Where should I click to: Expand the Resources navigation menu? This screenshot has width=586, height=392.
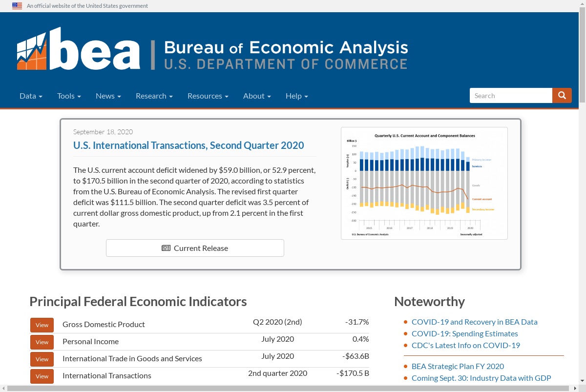pos(208,96)
